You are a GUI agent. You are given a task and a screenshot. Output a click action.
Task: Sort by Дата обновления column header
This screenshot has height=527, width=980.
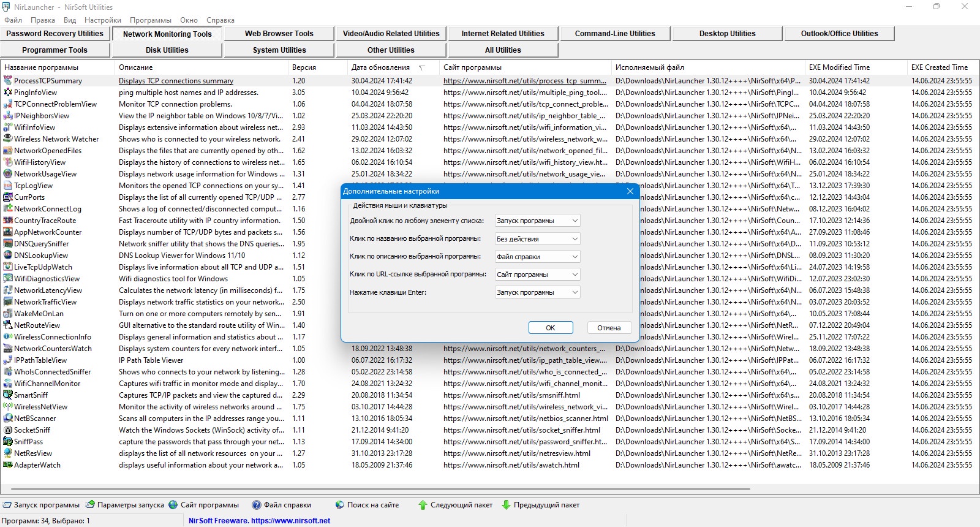(393, 67)
